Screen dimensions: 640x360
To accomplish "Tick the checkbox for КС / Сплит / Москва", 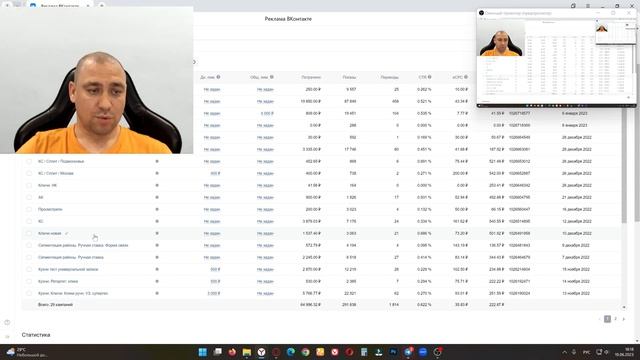I will [x=29, y=173].
